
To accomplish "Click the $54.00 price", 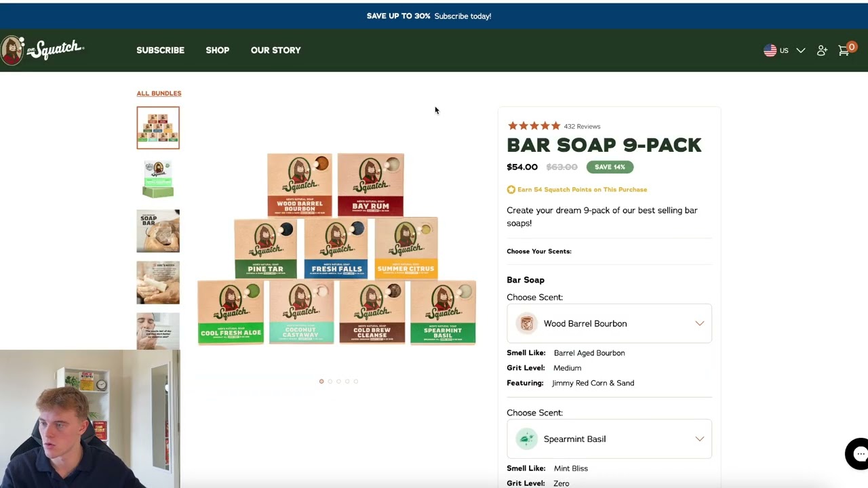I will click(522, 167).
